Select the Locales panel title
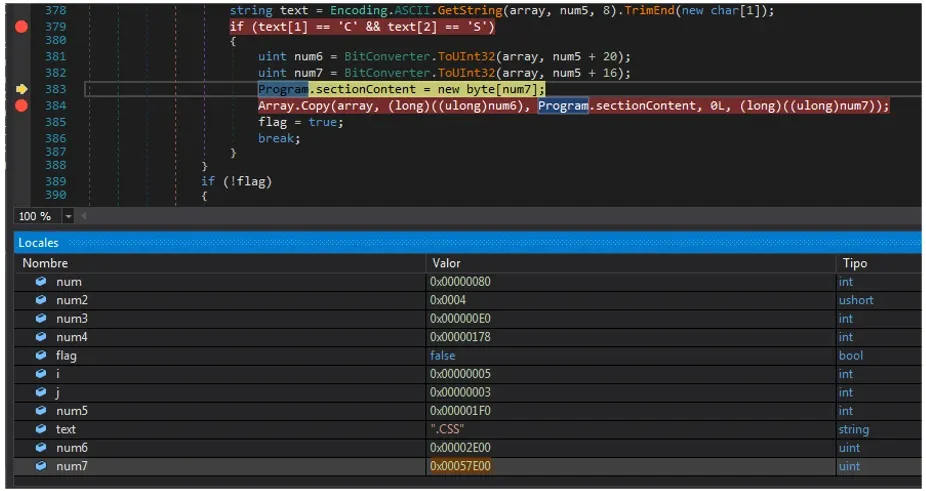Image resolution: width=926 pixels, height=491 pixels. [38, 243]
